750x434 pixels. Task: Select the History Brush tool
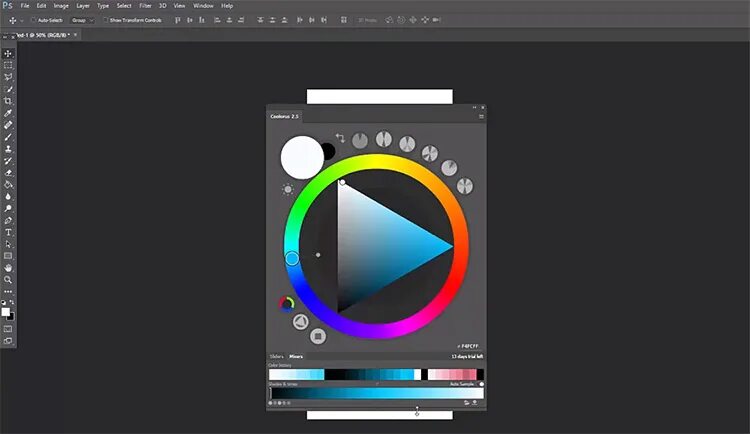[x=8, y=161]
